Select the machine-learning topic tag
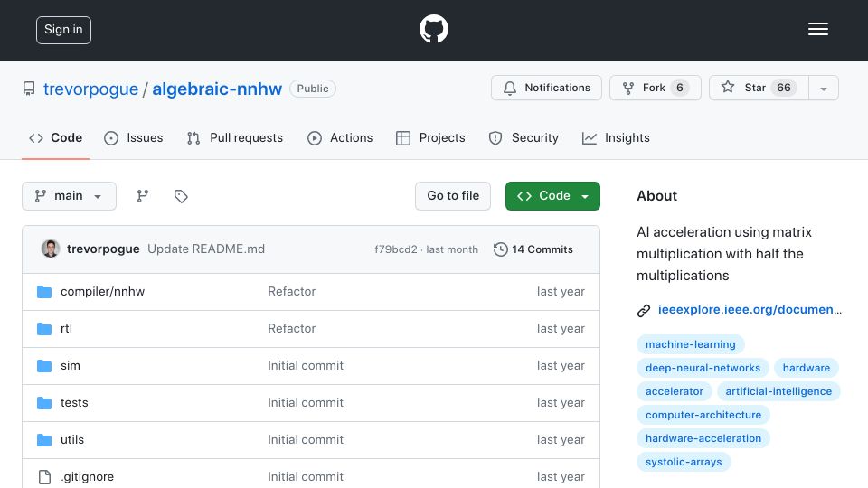 [x=690, y=344]
